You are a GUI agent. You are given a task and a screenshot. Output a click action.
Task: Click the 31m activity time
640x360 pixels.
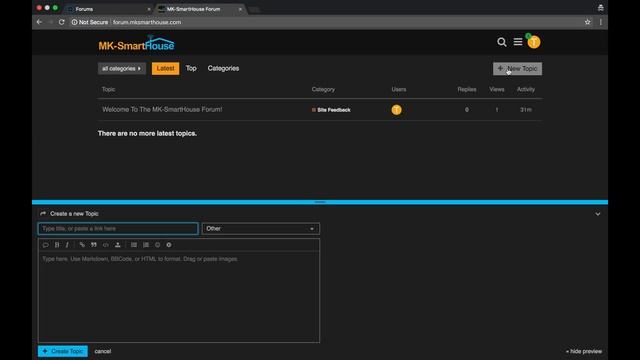526,109
